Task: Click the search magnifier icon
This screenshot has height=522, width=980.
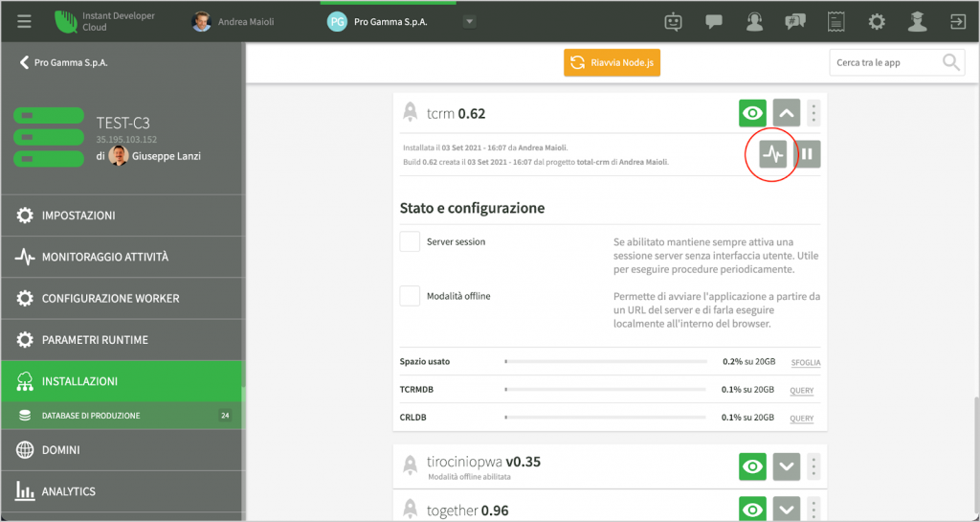Action: [951, 62]
